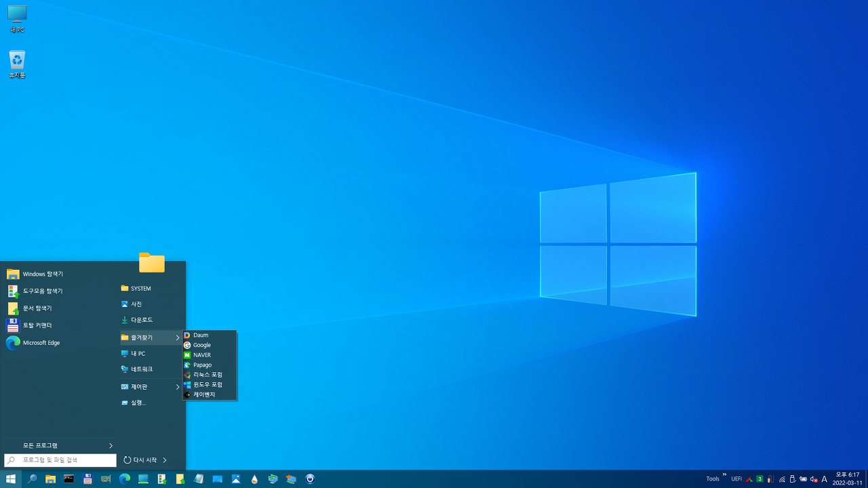Launch Papago from the favorites list
Screen dimensions: 868x488
tap(210, 365)
